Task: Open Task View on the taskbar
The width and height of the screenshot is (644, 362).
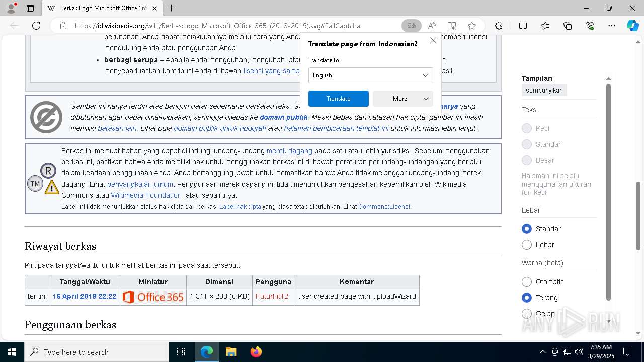Action: point(181,352)
